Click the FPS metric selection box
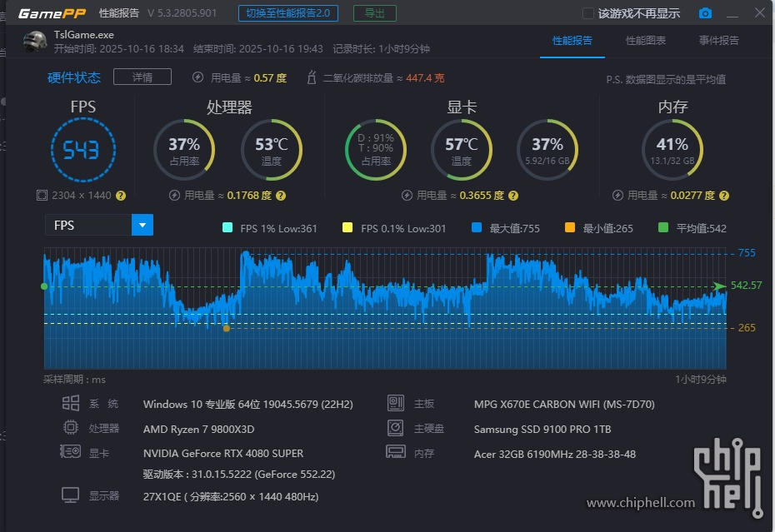Viewport: 775px width, 532px height. [88, 225]
